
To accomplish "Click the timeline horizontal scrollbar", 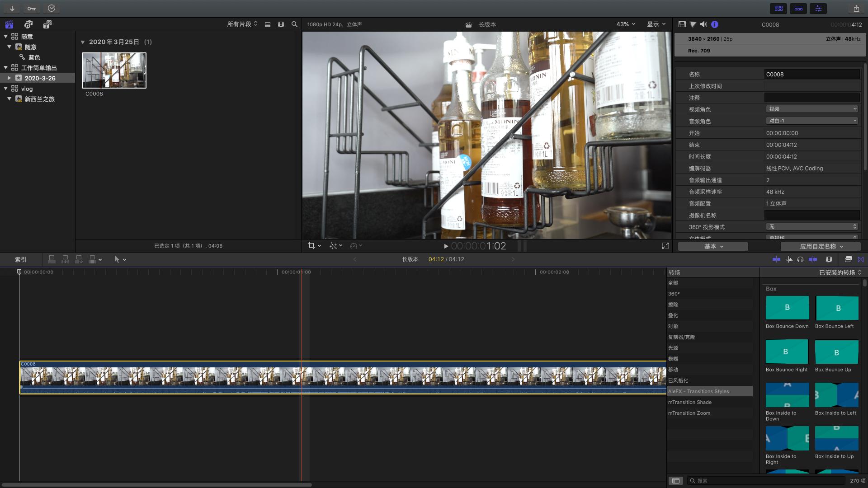I will 156,485.
